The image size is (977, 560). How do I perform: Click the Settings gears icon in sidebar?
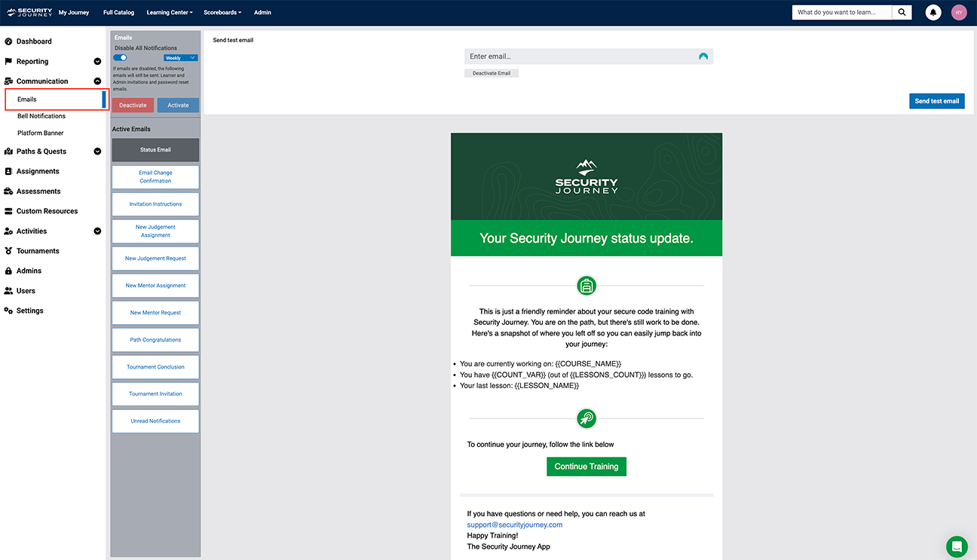tap(9, 311)
